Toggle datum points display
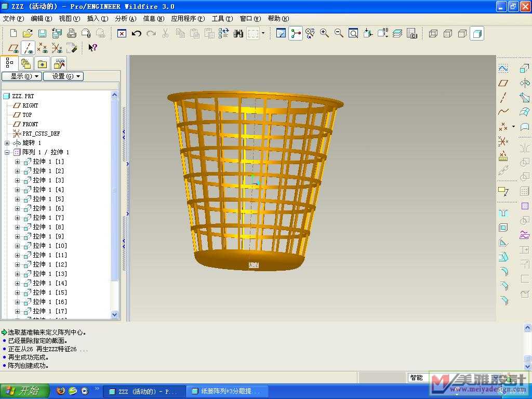The height and width of the screenshot is (399, 532). 43,48
